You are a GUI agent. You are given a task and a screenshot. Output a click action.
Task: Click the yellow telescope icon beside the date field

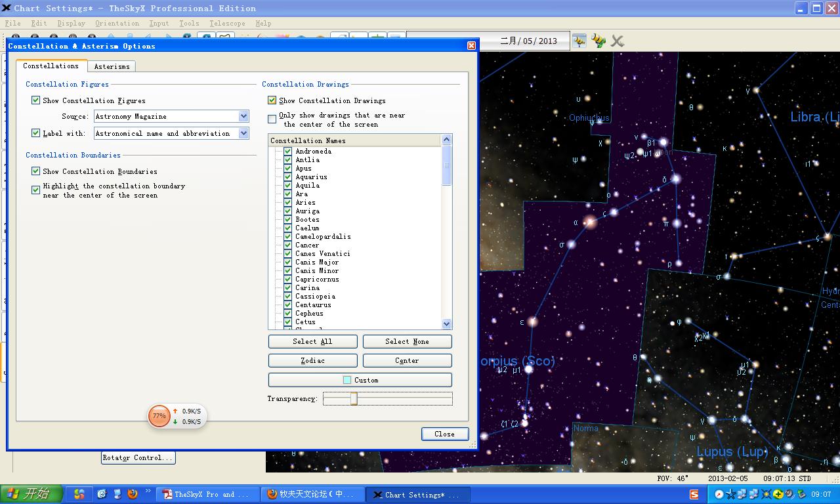pyautogui.click(x=598, y=41)
